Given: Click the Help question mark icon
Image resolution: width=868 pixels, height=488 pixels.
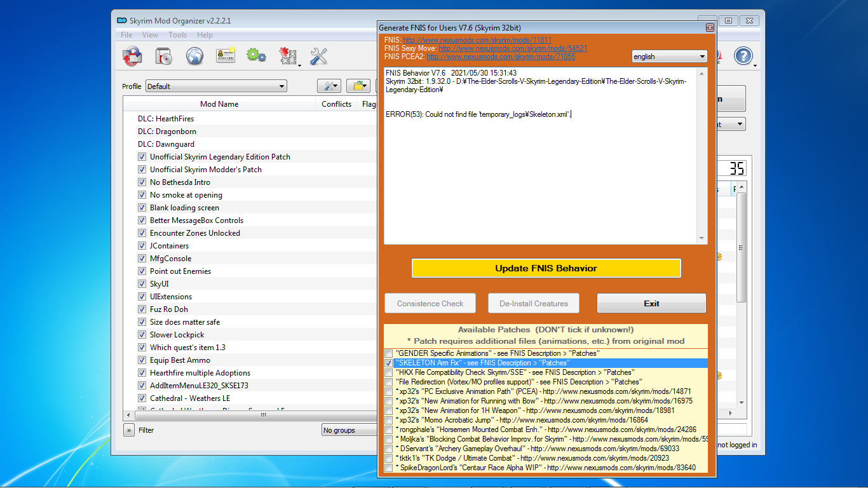Looking at the screenshot, I should [x=743, y=56].
